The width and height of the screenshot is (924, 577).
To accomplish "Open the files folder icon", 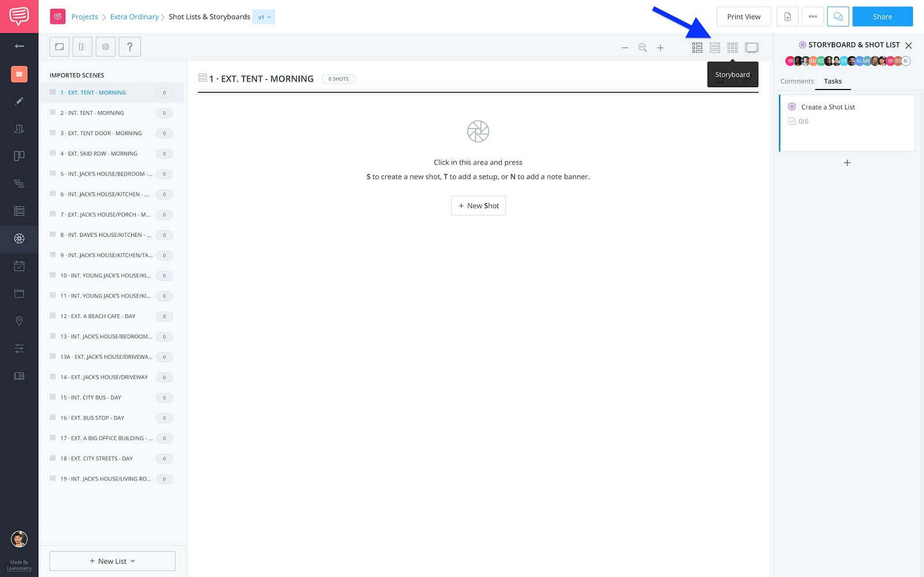I will 19,293.
